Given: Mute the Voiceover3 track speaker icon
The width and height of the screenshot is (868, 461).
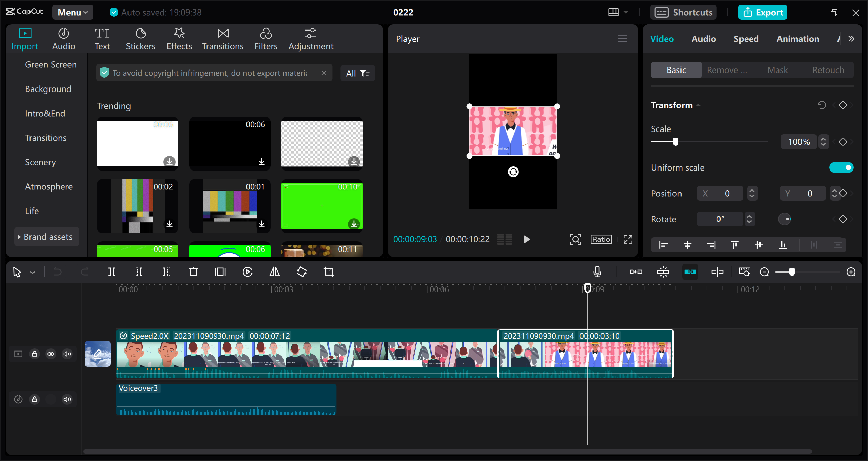Looking at the screenshot, I should pyautogui.click(x=67, y=399).
